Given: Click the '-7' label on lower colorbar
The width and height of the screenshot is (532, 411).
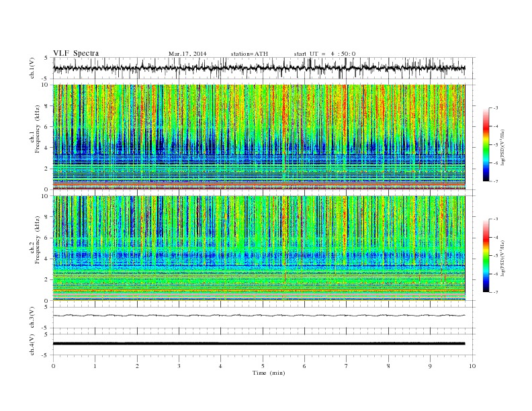Looking at the screenshot, I should (495, 292).
